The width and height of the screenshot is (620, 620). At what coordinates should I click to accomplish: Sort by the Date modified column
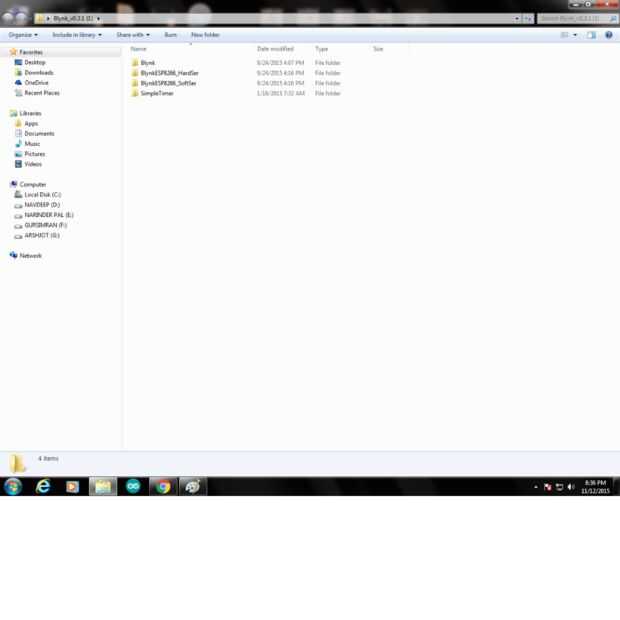click(275, 49)
